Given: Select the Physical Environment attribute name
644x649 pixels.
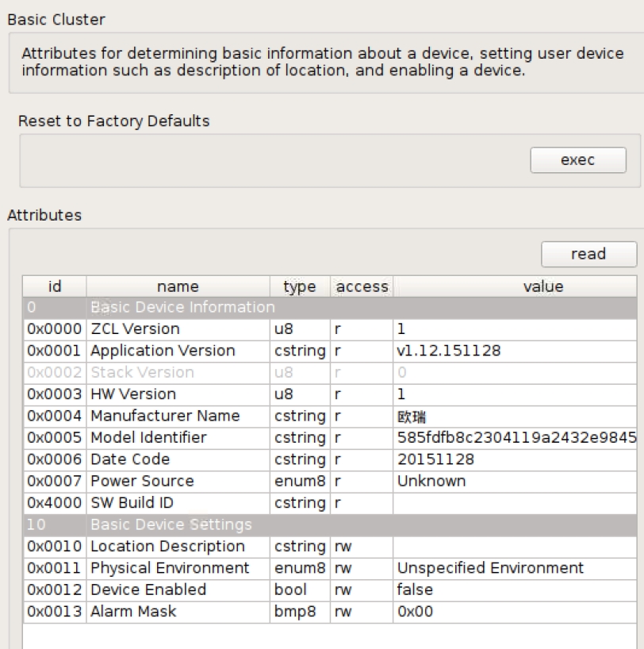Looking at the screenshot, I should (x=170, y=568).
